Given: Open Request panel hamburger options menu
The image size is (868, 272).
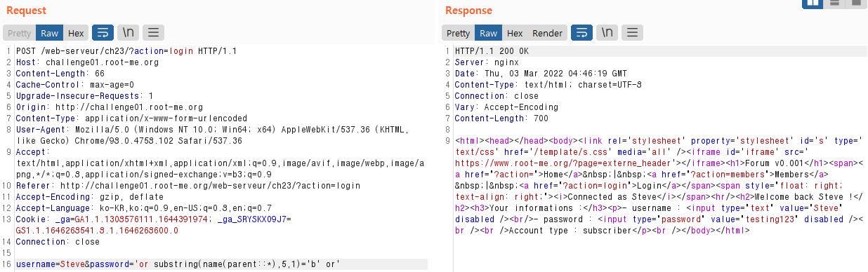Looking at the screenshot, I should (153, 32).
